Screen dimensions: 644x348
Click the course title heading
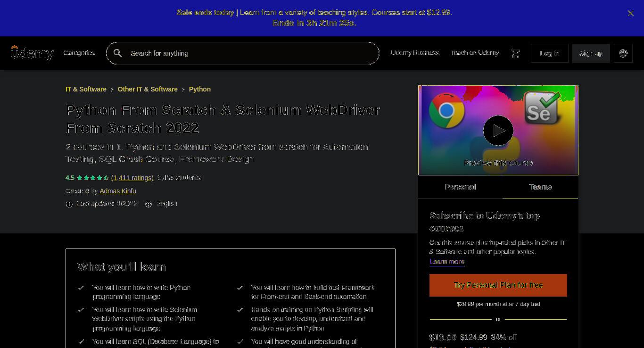coord(223,119)
